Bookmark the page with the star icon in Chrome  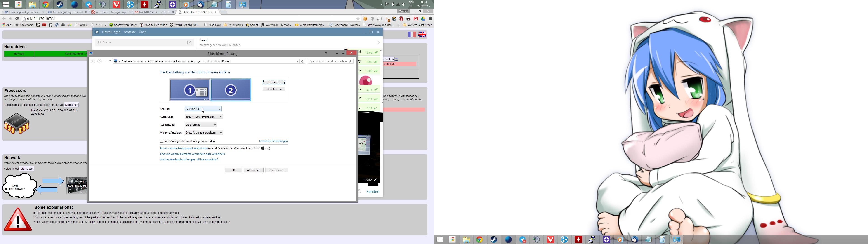[358, 19]
